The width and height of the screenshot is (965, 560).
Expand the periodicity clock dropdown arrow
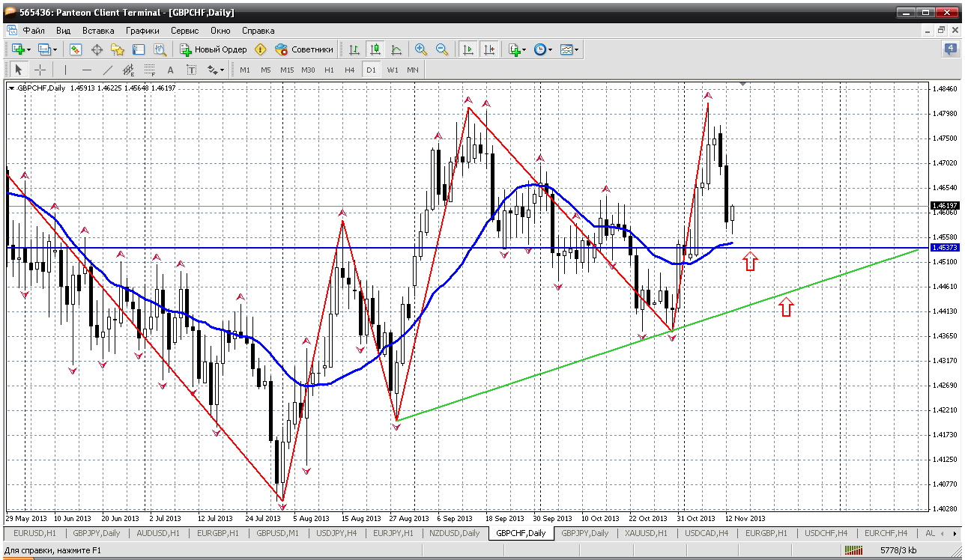(551, 49)
